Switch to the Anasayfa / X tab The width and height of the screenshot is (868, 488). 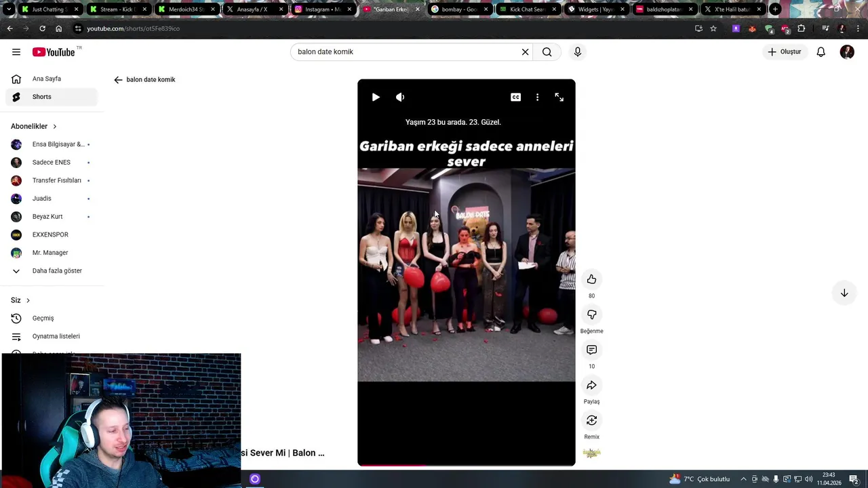[x=254, y=9]
